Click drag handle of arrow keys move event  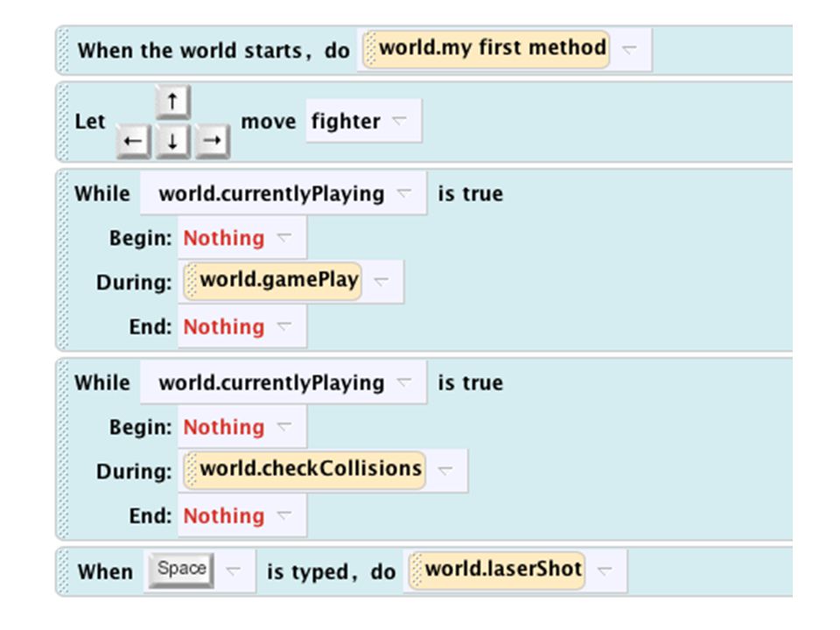click(63, 122)
